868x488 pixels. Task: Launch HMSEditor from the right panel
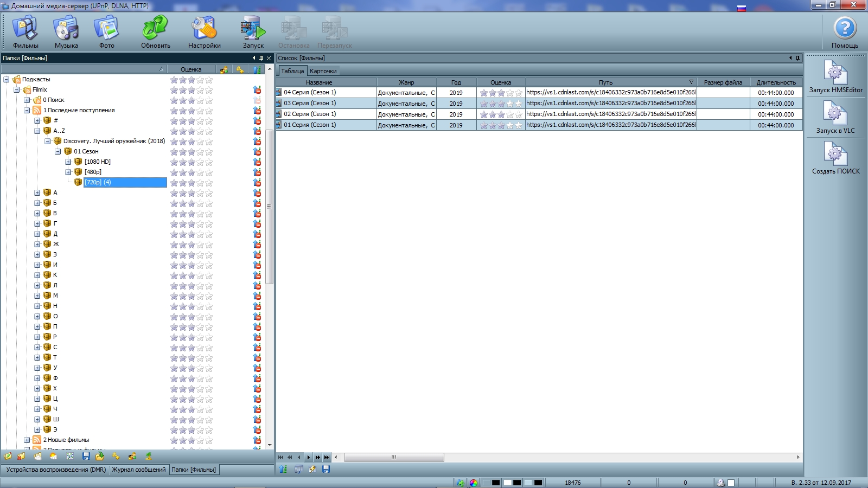pos(835,76)
